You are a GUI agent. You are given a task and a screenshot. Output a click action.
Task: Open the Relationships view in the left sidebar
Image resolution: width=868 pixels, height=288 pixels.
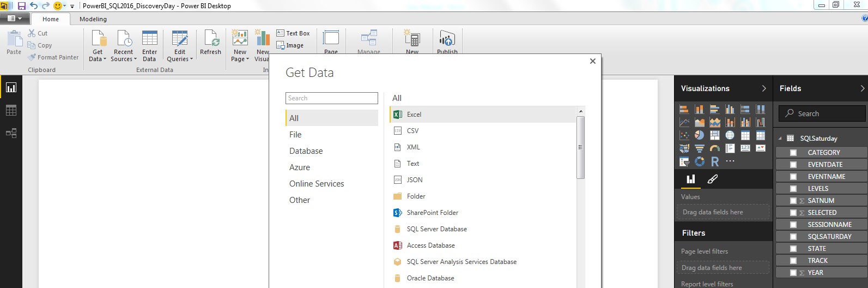pyautogui.click(x=11, y=133)
